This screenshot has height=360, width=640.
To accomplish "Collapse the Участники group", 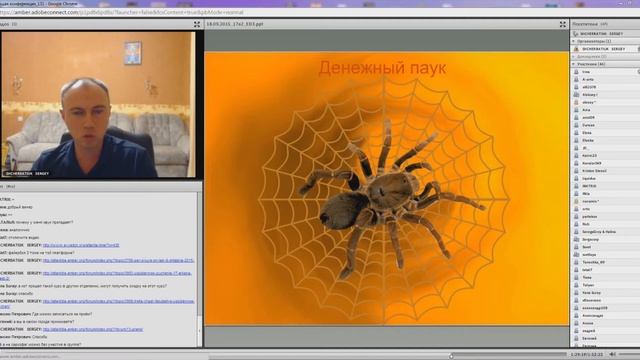I will click(x=573, y=64).
